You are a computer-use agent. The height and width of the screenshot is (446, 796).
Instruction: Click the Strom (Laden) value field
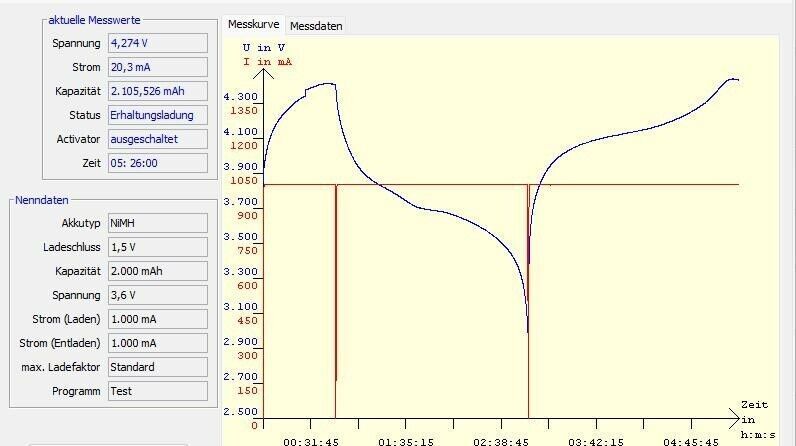pyautogui.click(x=157, y=319)
